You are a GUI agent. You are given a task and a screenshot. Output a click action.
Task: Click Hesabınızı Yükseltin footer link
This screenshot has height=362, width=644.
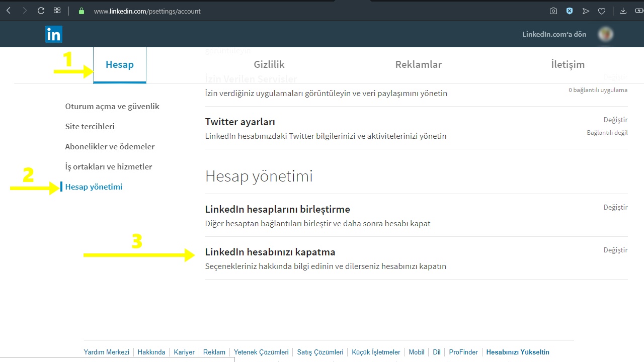pyautogui.click(x=518, y=352)
